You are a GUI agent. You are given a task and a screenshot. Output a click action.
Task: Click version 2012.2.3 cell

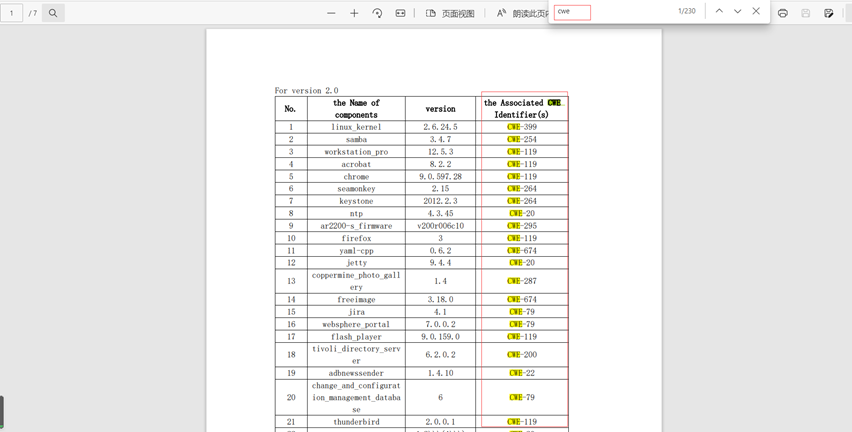(440, 201)
